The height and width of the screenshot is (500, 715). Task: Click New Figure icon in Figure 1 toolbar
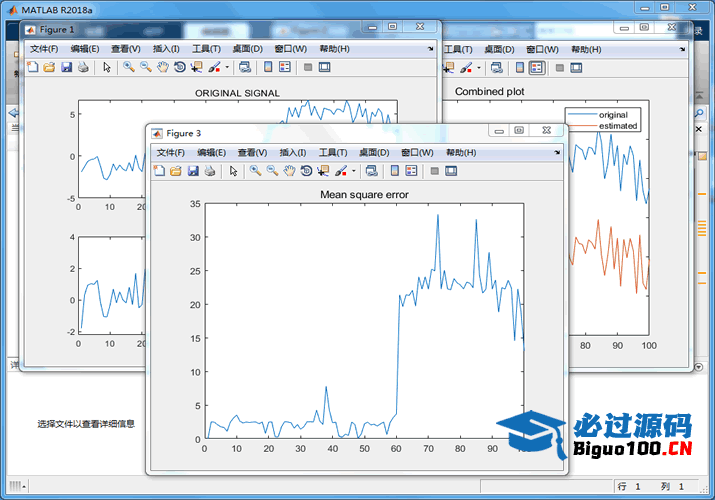[33, 67]
